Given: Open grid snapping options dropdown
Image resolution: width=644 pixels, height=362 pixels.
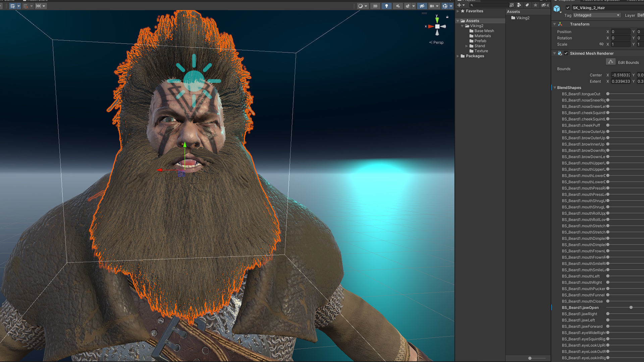Looking at the screenshot, I should click(18, 6).
